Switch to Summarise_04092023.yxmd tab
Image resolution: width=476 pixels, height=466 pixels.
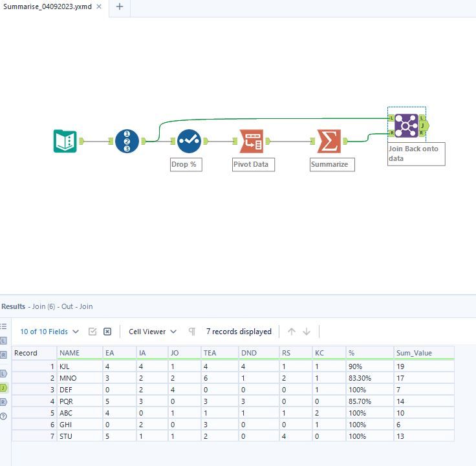coord(47,6)
